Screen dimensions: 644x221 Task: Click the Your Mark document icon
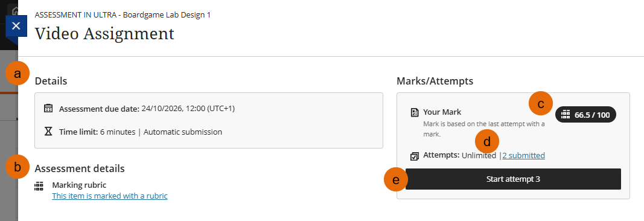(415, 112)
